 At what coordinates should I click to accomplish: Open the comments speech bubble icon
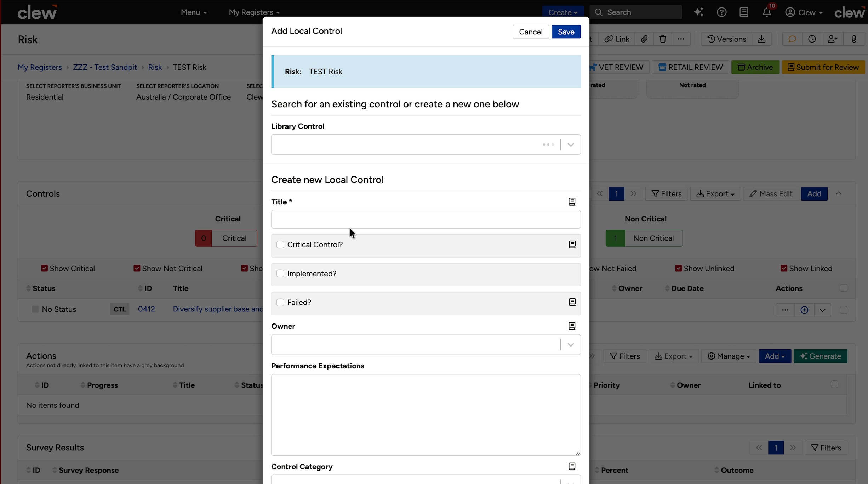pyautogui.click(x=792, y=39)
